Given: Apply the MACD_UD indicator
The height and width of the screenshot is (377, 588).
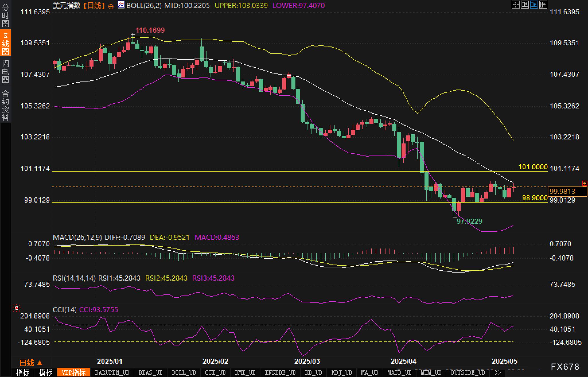Looking at the screenshot, I should [x=399, y=373].
